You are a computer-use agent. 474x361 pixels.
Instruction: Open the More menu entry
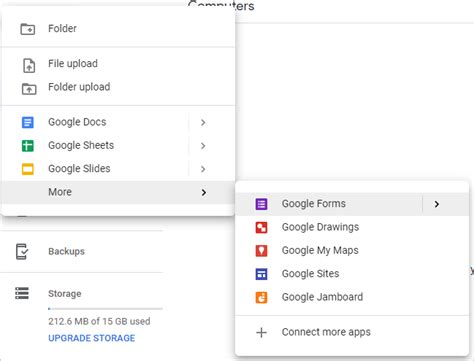click(118, 192)
